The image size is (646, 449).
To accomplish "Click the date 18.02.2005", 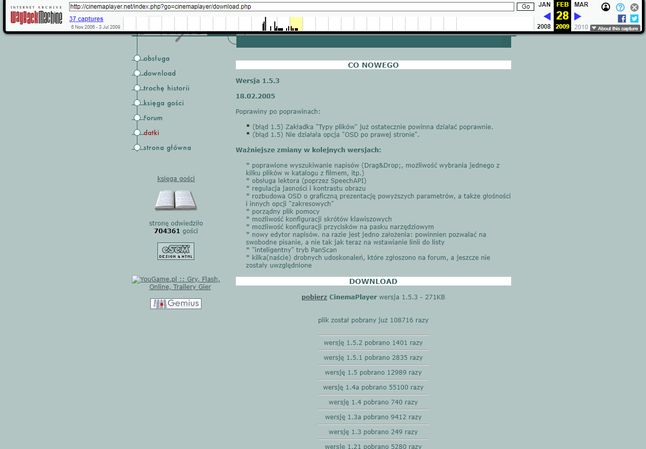I will tap(255, 96).
